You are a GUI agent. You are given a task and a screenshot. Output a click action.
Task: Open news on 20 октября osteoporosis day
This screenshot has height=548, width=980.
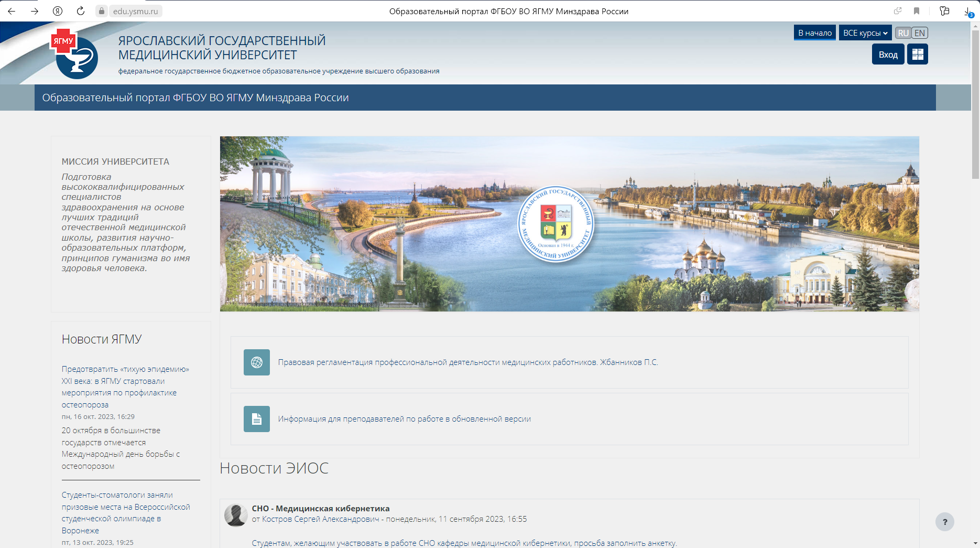coord(121,448)
